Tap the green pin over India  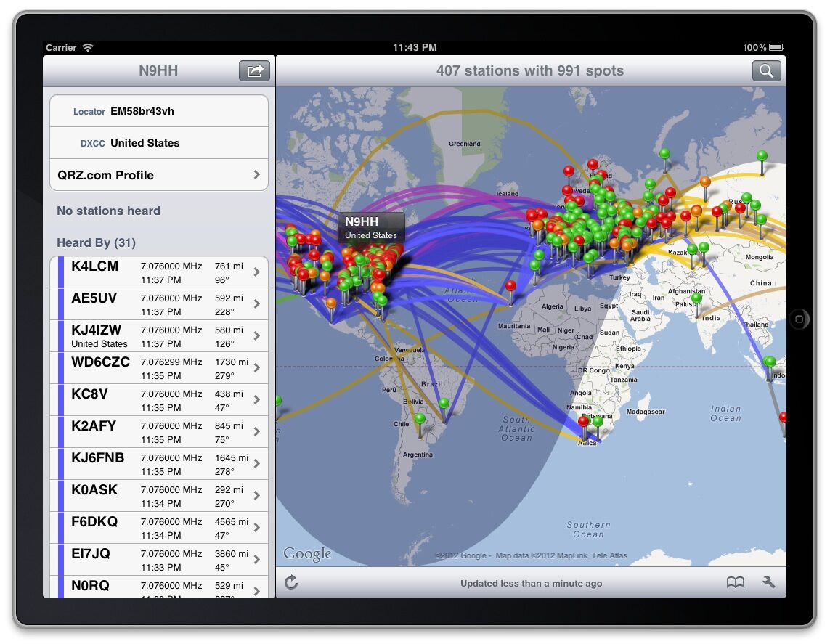pos(696,298)
